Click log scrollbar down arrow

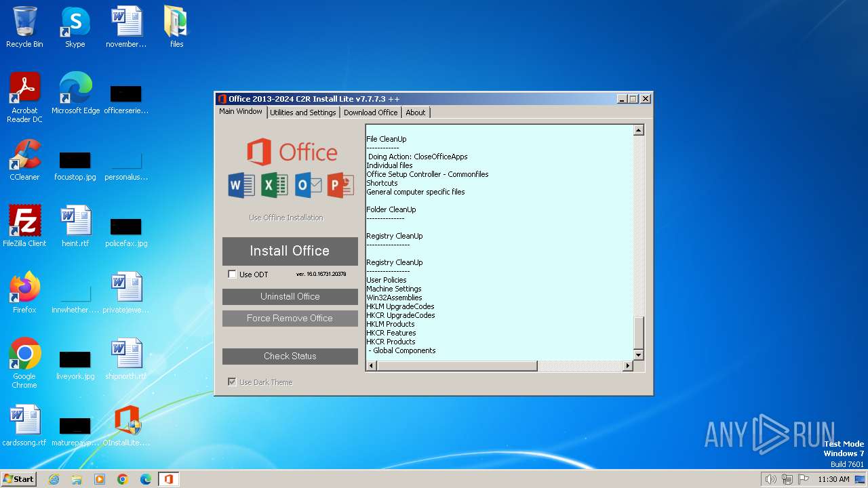(x=638, y=354)
